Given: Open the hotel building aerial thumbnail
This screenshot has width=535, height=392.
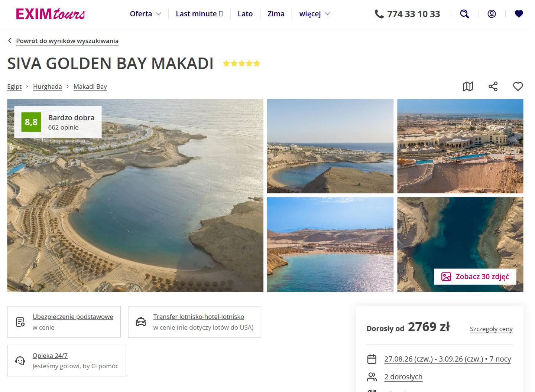Looking at the screenshot, I should (x=460, y=146).
